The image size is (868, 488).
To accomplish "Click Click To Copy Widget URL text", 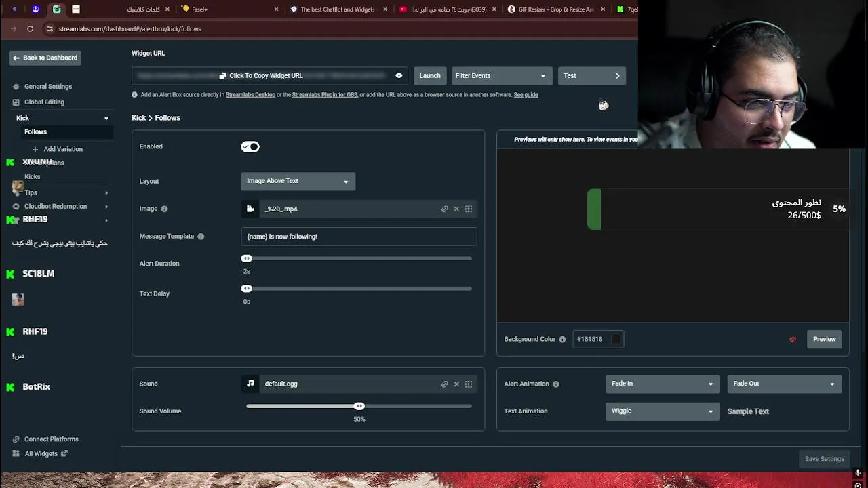I will 266,76.
